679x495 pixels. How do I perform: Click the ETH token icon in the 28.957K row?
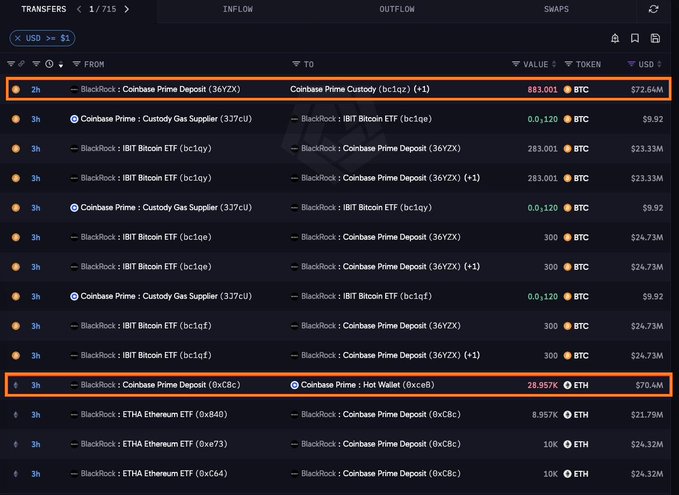[567, 385]
